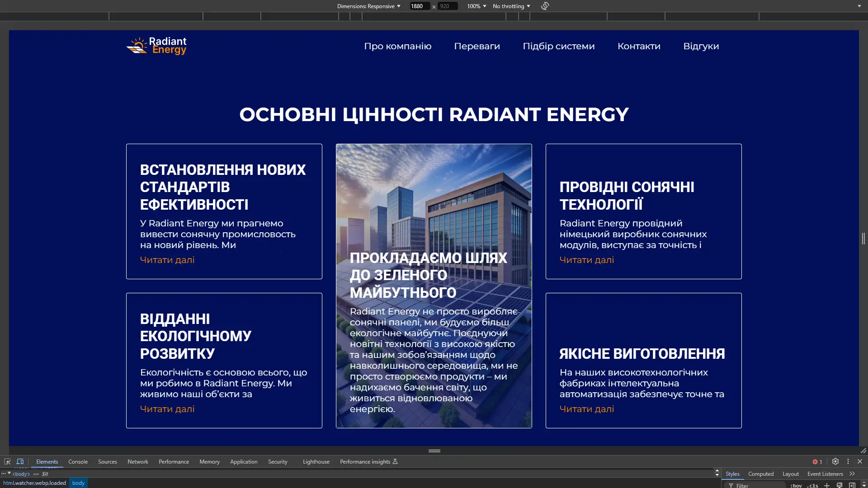The width and height of the screenshot is (868, 488).
Task: Open the device toolbar more options arrow
Action: coord(859,6)
